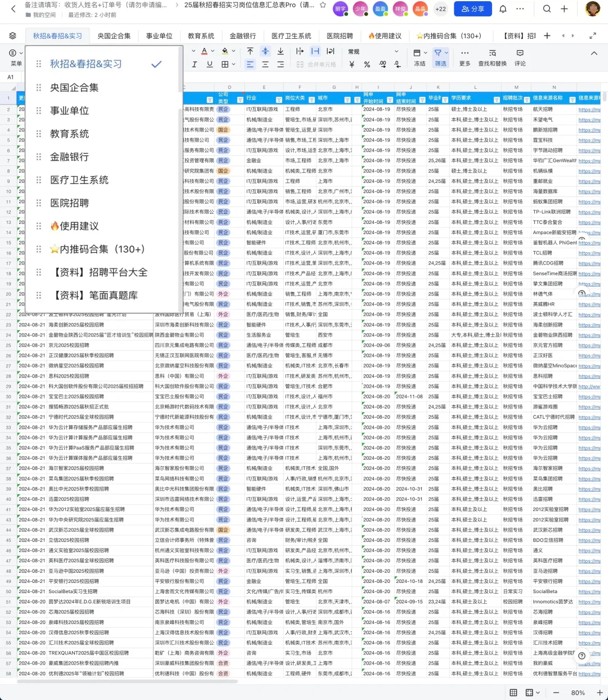Open the notifications bell

(x=503, y=9)
